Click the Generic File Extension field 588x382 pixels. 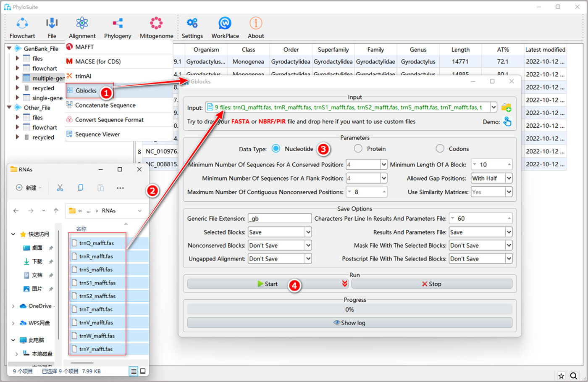(x=280, y=219)
